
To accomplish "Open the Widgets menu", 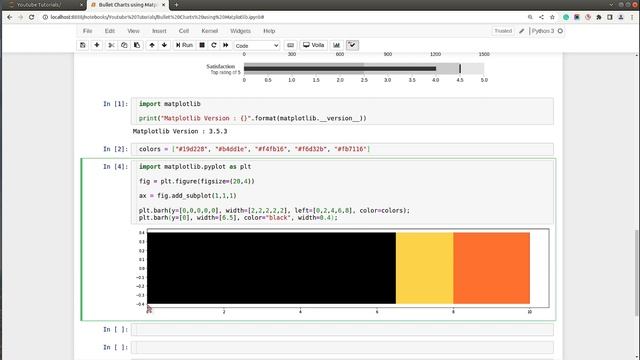I will click(x=240, y=31).
